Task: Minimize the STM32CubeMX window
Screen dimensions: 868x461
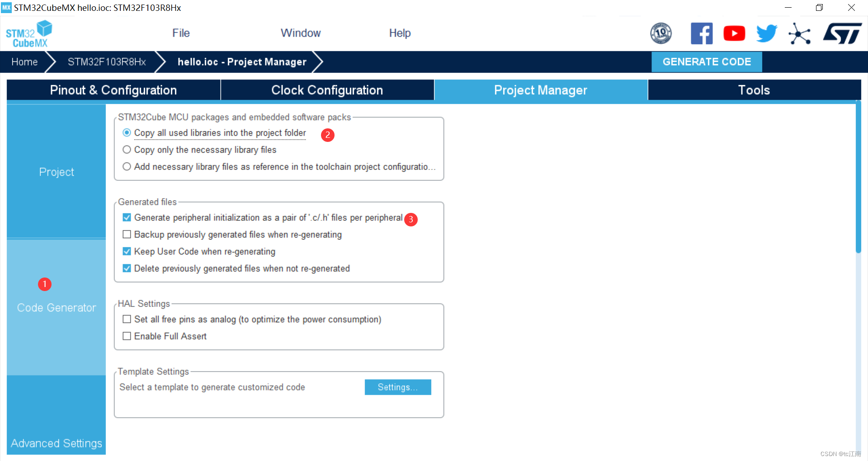Action: pyautogui.click(x=788, y=8)
